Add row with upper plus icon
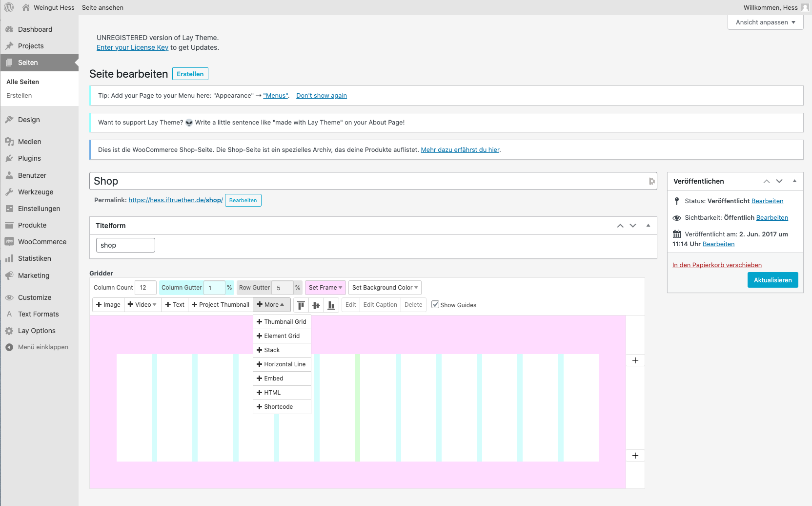This screenshot has width=812, height=506. 635,360
